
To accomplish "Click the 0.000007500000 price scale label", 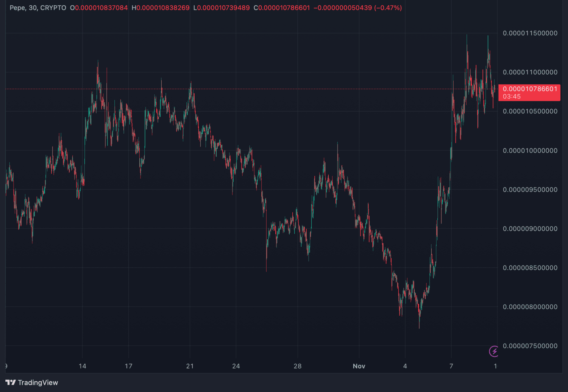I will pos(530,346).
